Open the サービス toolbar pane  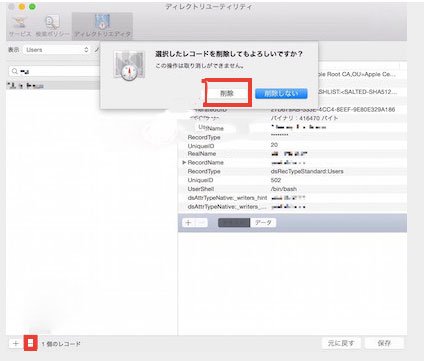20,26
